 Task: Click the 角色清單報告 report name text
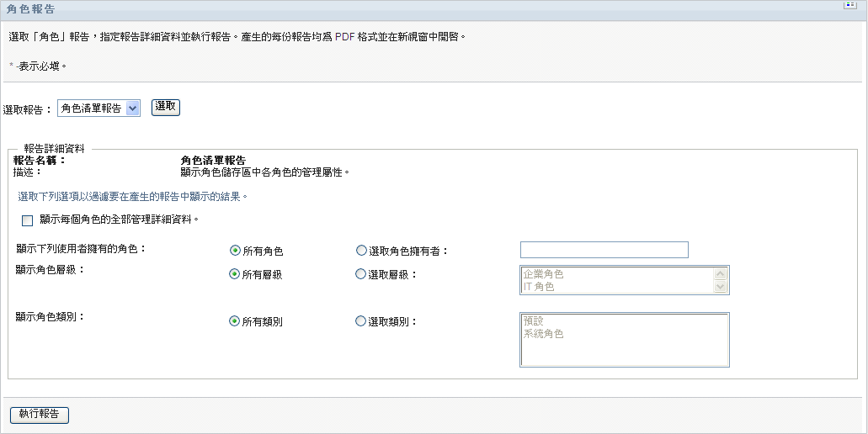point(213,160)
